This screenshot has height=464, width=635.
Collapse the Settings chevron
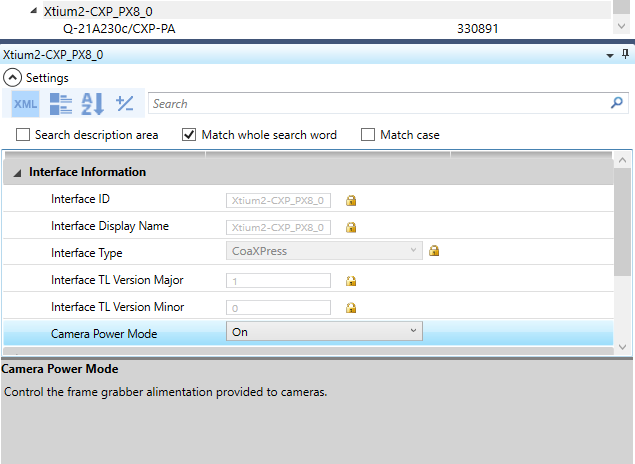[12, 77]
